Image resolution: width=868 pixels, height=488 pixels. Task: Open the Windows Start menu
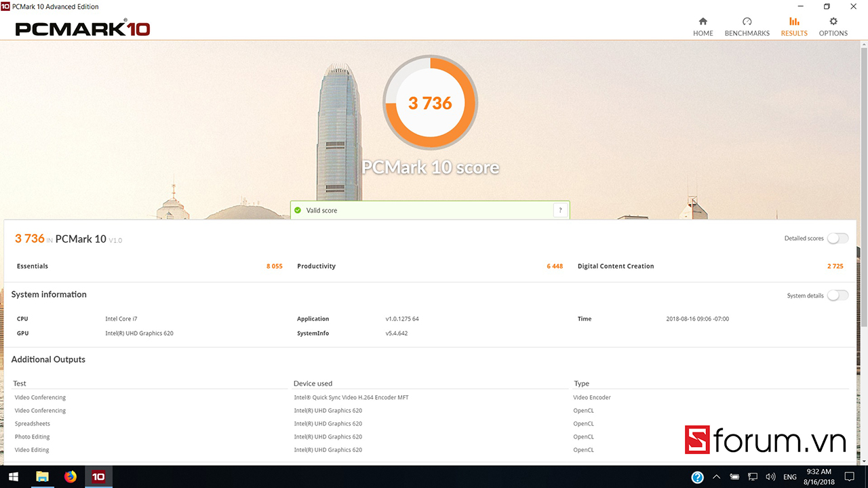point(14,476)
